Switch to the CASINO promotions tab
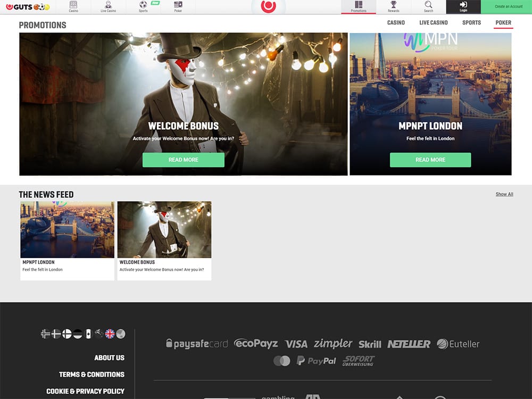The width and height of the screenshot is (532, 399). click(396, 23)
